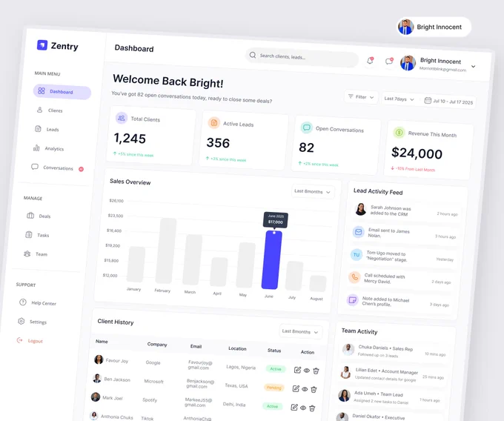Click the search clients, leads input field

(302, 57)
